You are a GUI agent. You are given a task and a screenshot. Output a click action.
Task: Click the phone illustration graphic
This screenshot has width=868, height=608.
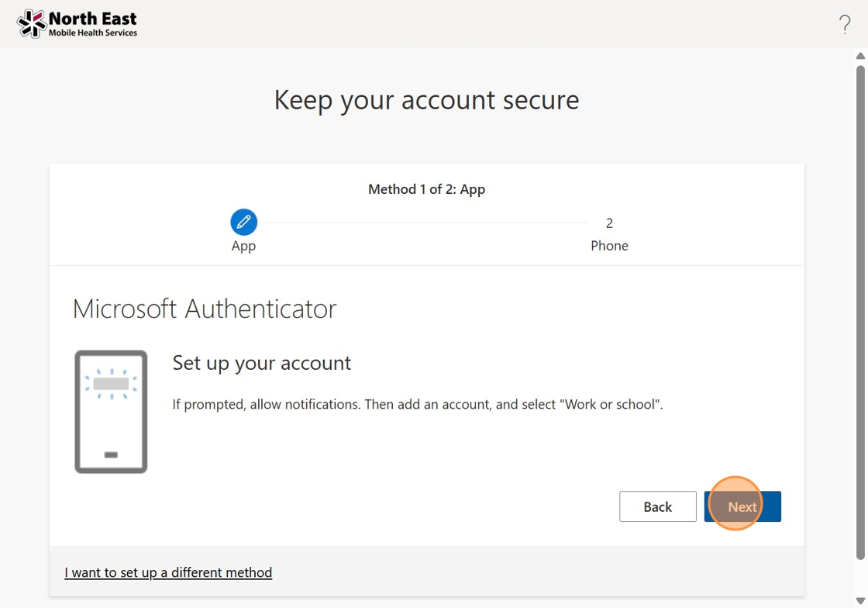(x=111, y=411)
